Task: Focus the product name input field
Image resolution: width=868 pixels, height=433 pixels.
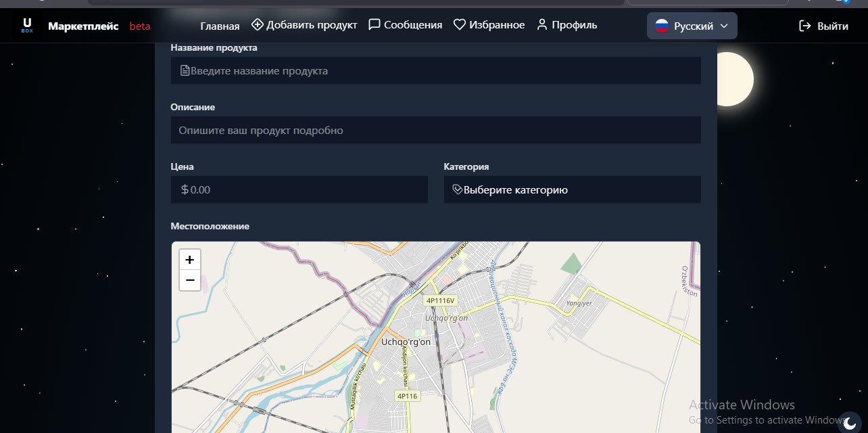Action: 435,71
